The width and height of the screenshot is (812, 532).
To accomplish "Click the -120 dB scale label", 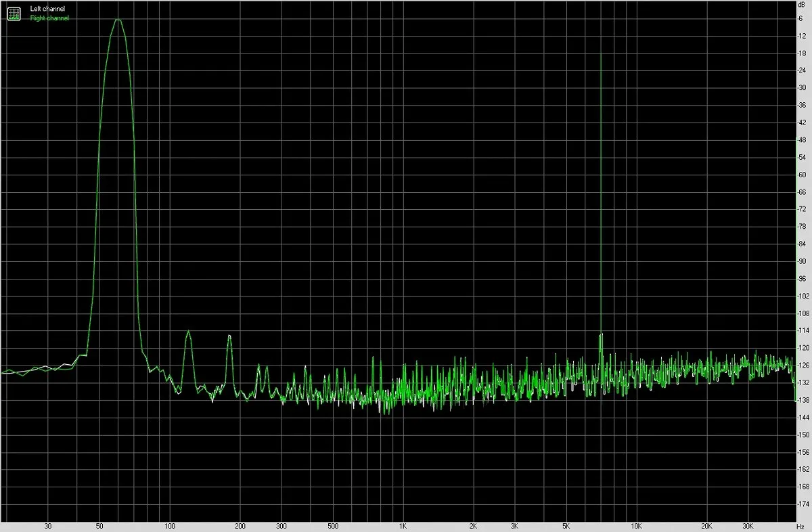I will coord(803,348).
